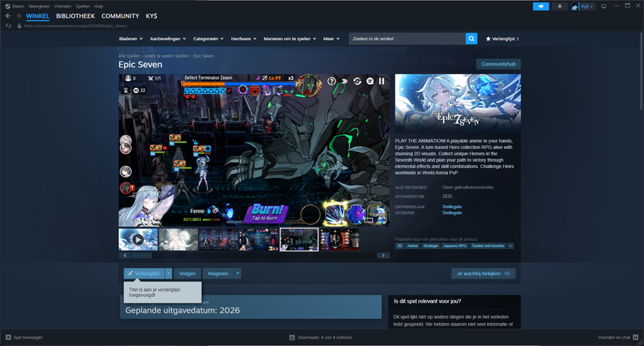Open the KY$ profile tab
644x346 pixels.
click(152, 16)
